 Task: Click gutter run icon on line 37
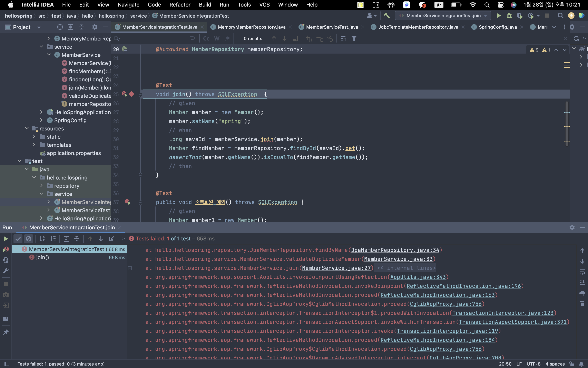pyautogui.click(x=128, y=202)
